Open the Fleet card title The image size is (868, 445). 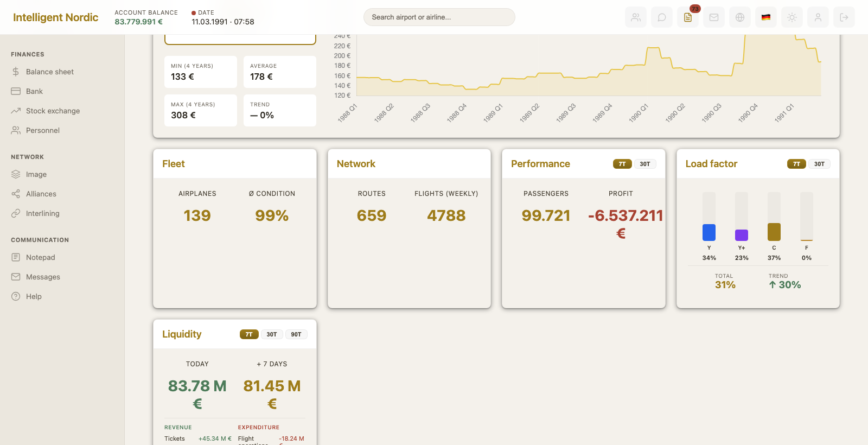click(x=174, y=164)
